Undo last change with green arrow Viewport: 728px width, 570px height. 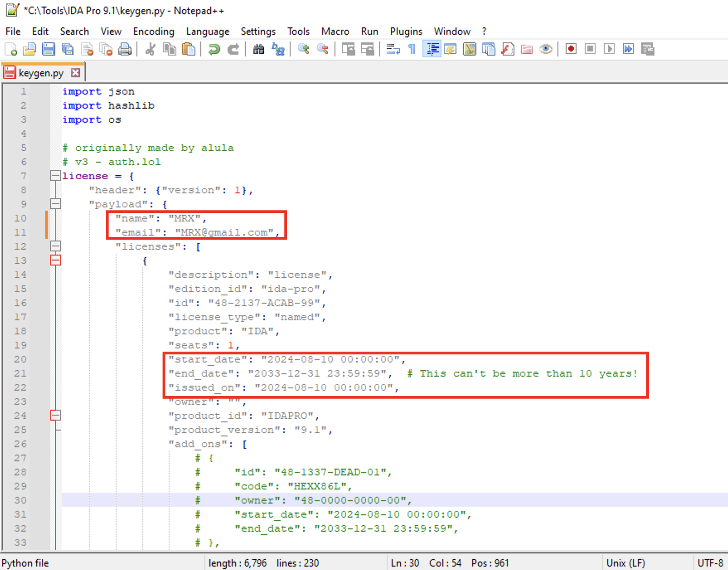[214, 49]
